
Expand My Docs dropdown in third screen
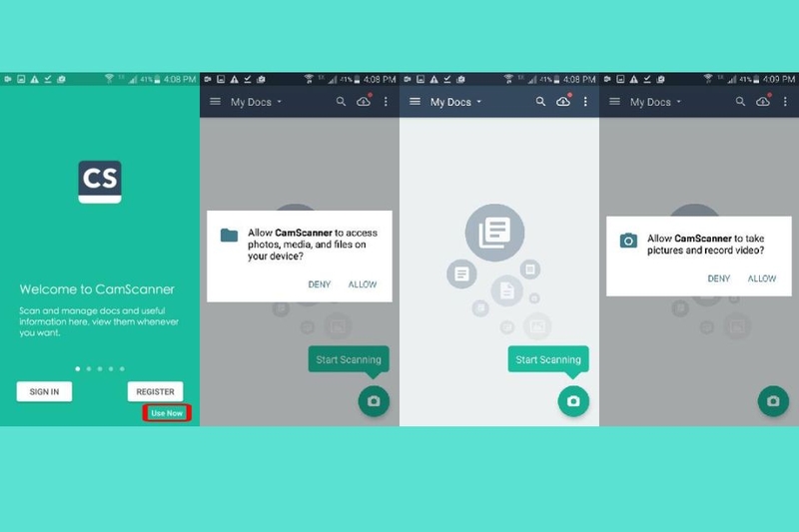click(x=455, y=102)
